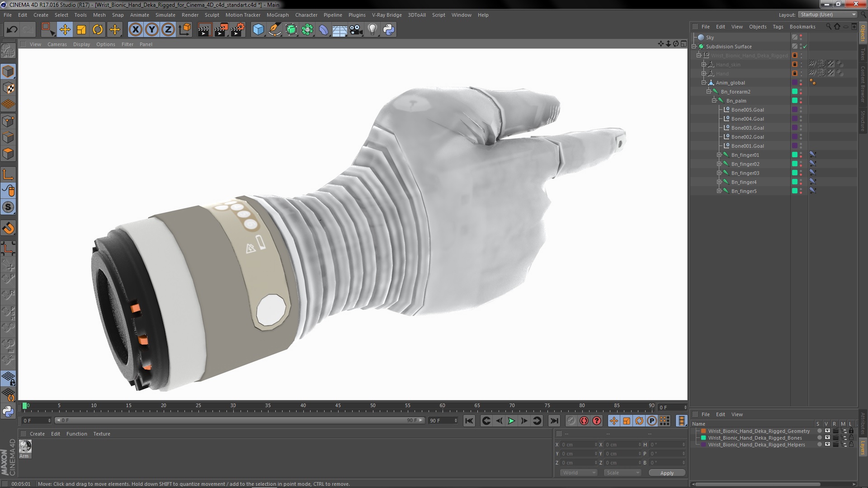Play the animation forward
Image resolution: width=868 pixels, height=488 pixels.
tap(511, 421)
